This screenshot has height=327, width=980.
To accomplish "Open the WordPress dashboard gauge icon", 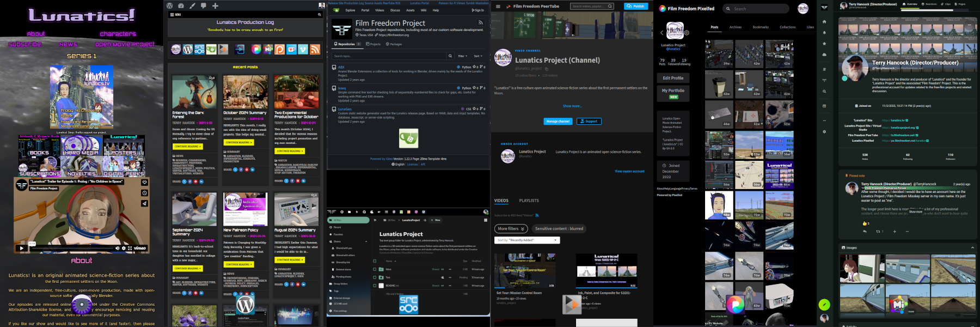I will (181, 5).
